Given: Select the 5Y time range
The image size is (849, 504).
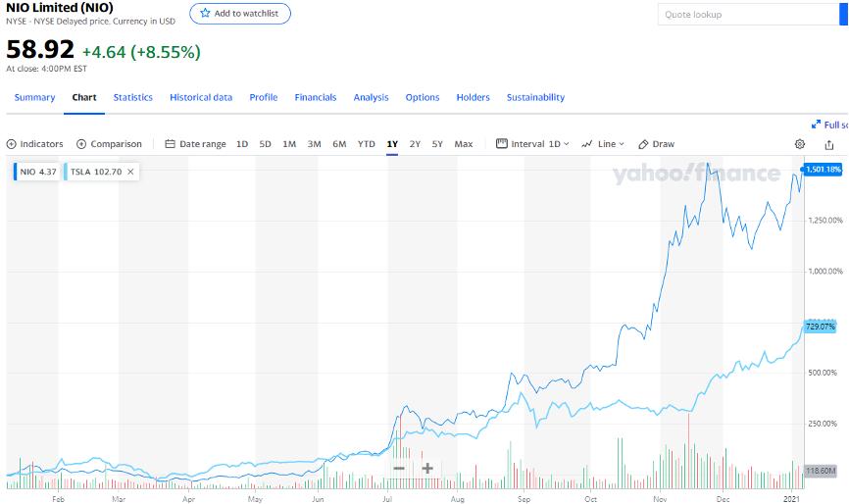Looking at the screenshot, I should click(437, 144).
